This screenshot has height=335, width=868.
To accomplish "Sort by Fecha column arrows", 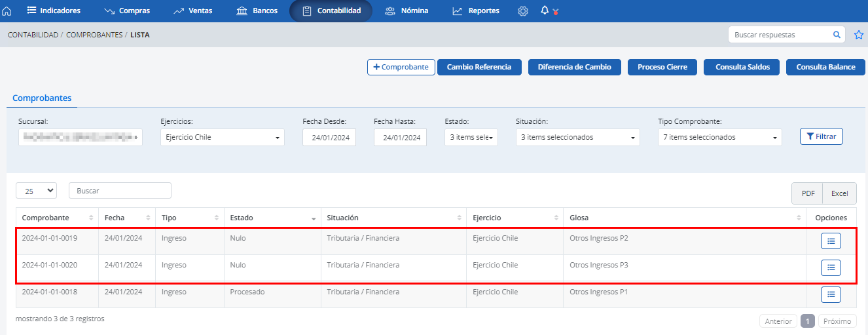I will (x=149, y=218).
